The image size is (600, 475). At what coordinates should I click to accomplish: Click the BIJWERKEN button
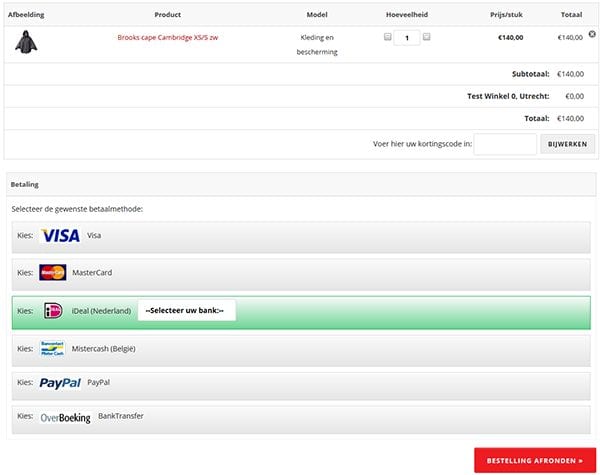click(x=567, y=144)
